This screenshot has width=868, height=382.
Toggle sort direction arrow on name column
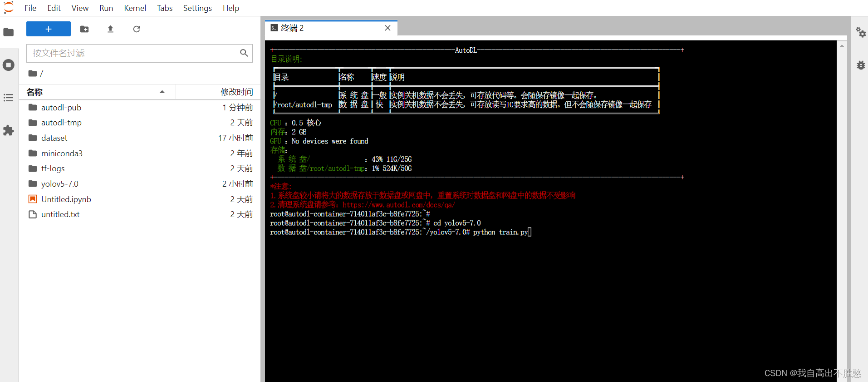162,92
